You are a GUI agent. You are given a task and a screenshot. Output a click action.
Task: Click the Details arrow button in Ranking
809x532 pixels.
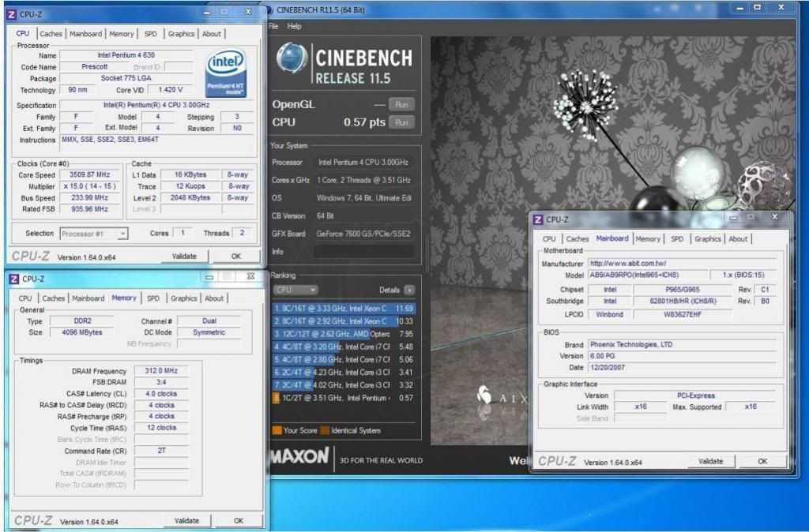[409, 290]
